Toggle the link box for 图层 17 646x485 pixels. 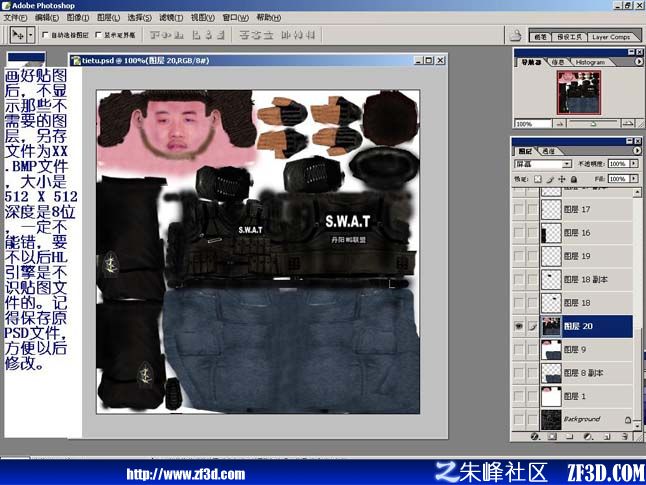(532, 209)
